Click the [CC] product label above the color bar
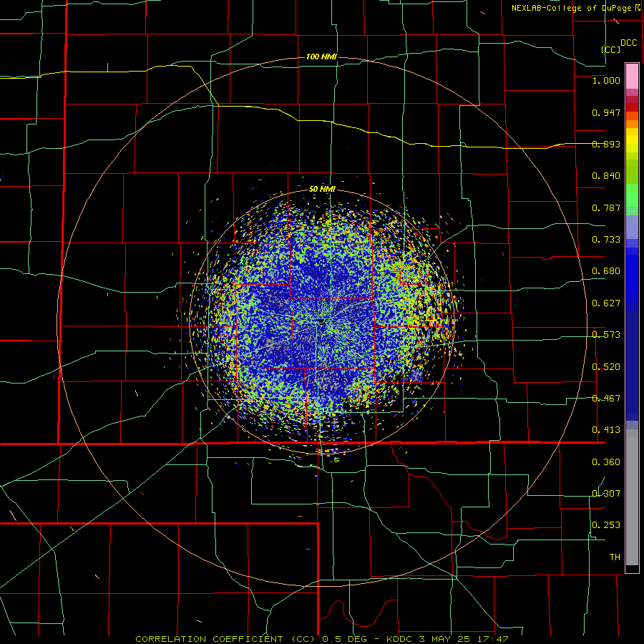The width and height of the screenshot is (644, 644). click(x=611, y=49)
